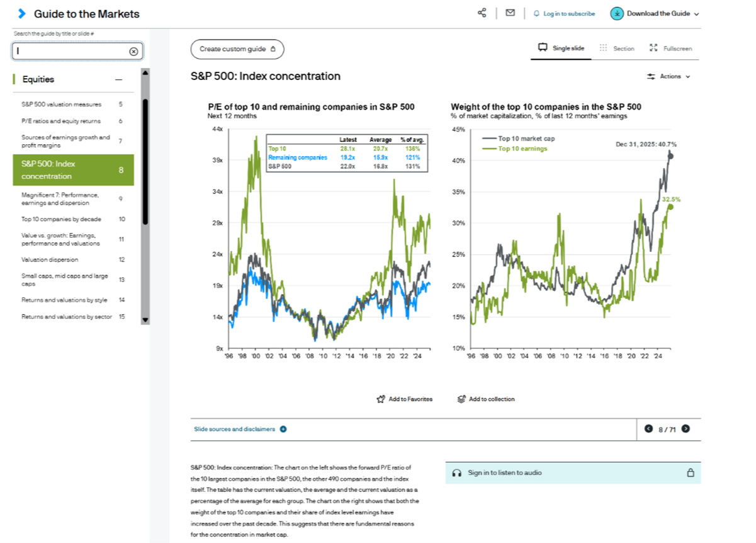Go to previous slide arrow

648,429
